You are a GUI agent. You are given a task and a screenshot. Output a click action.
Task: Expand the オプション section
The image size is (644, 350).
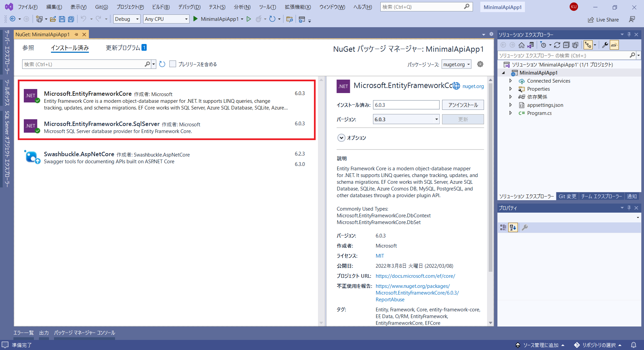tap(341, 138)
